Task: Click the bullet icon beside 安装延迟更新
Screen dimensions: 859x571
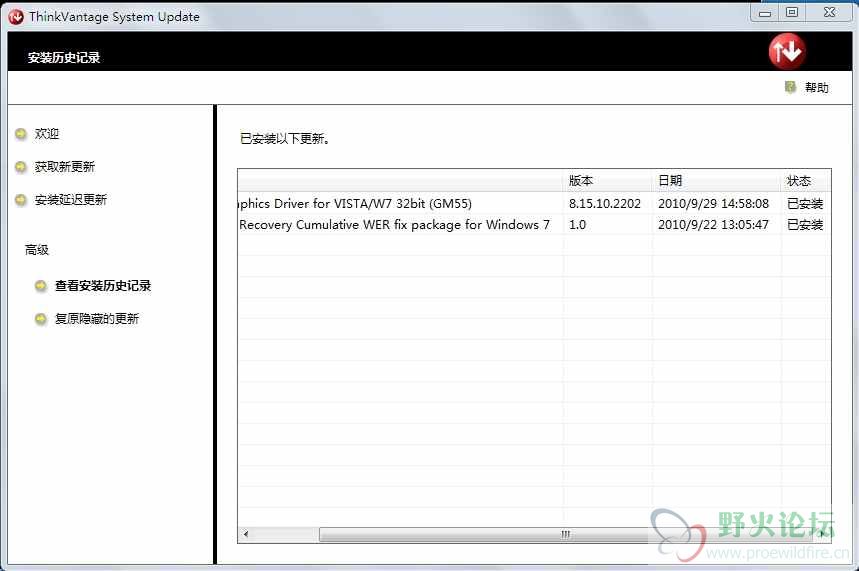Action: 21,200
